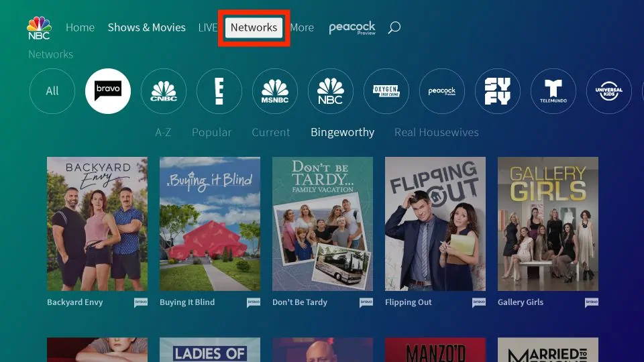This screenshot has width=644, height=362.
Task: Click the NBC peacock logo
Action: click(39, 27)
